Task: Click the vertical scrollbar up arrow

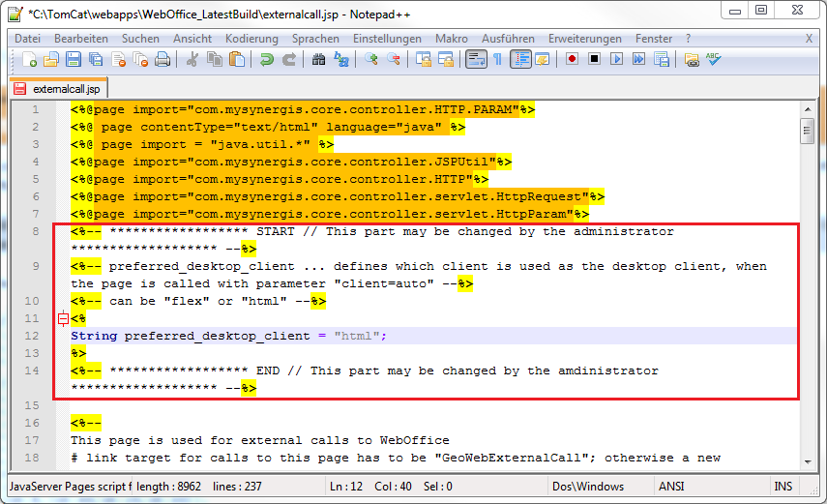Action: pos(807,109)
